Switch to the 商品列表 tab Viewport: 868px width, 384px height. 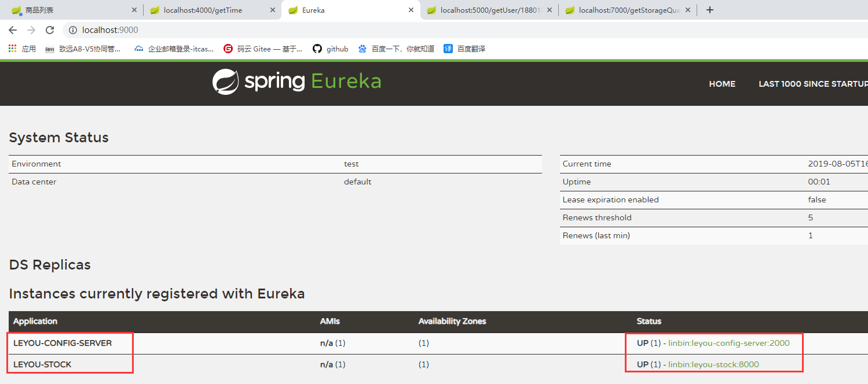pyautogui.click(x=74, y=10)
